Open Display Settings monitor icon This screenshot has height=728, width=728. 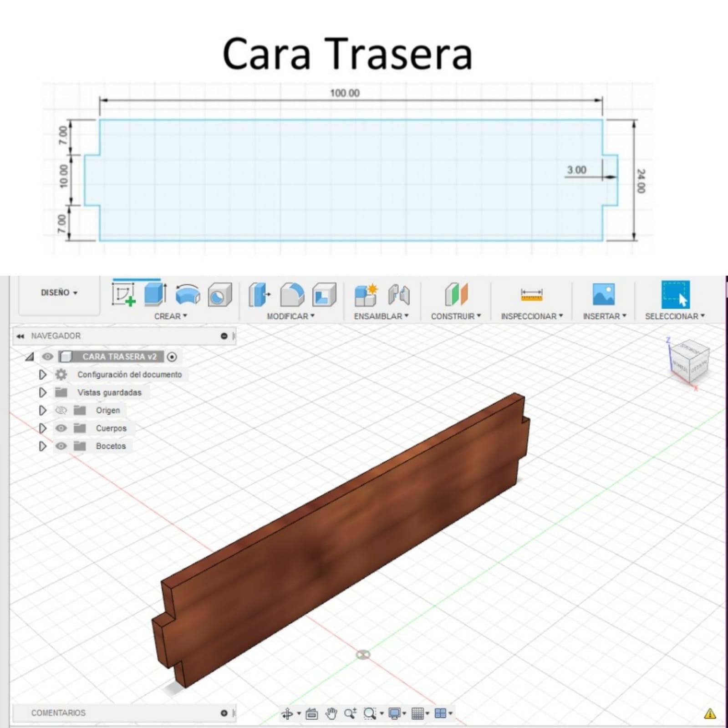pyautogui.click(x=394, y=713)
